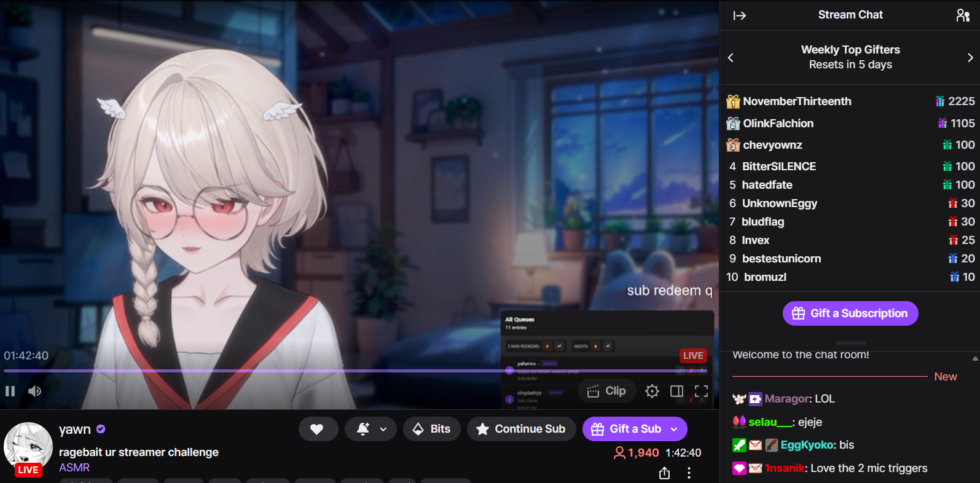Toggle follow with the heart button
The image size is (980, 483).
click(x=318, y=429)
